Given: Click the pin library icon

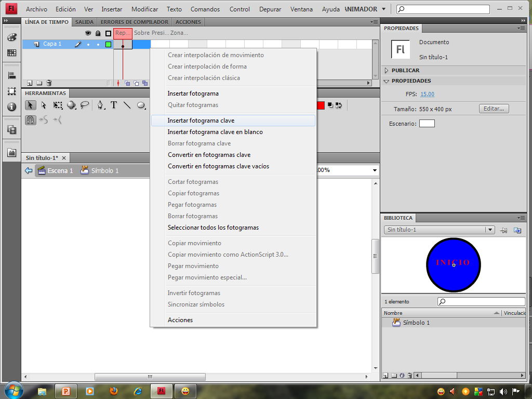Looking at the screenshot, I should coord(503,230).
